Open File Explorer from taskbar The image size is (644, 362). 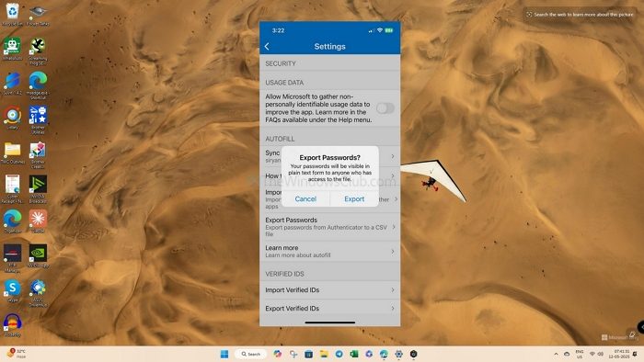(x=324, y=354)
